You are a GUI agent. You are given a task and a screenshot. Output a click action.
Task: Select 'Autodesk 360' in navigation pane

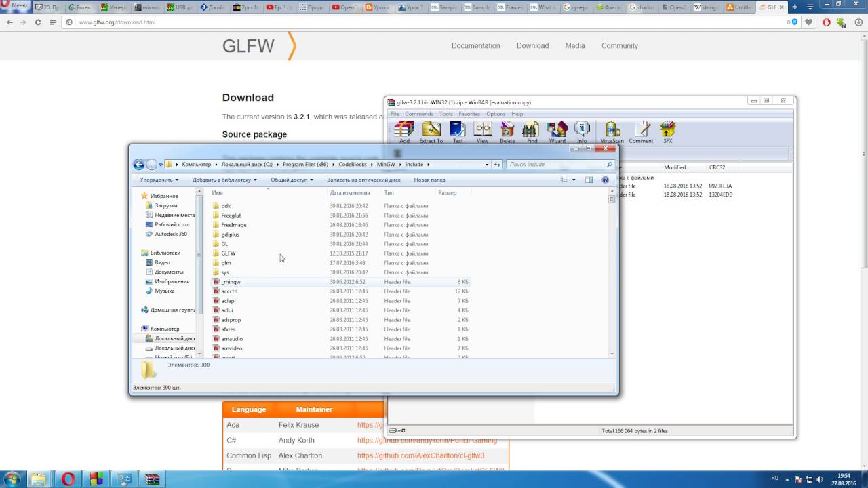tap(170, 234)
